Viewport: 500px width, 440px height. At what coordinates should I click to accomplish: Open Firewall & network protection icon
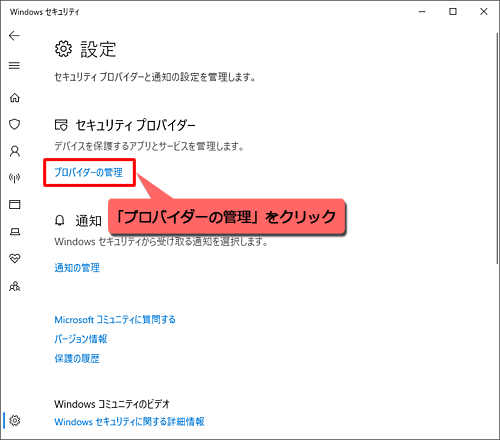pyautogui.click(x=15, y=178)
